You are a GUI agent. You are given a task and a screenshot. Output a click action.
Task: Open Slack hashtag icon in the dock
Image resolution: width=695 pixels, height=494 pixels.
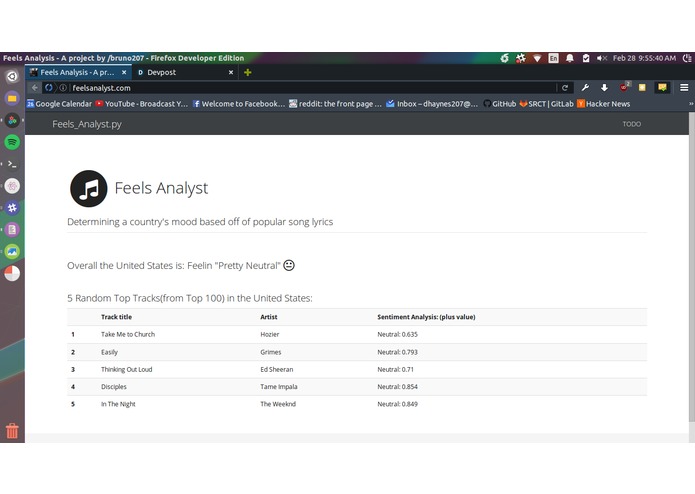pos(12,207)
